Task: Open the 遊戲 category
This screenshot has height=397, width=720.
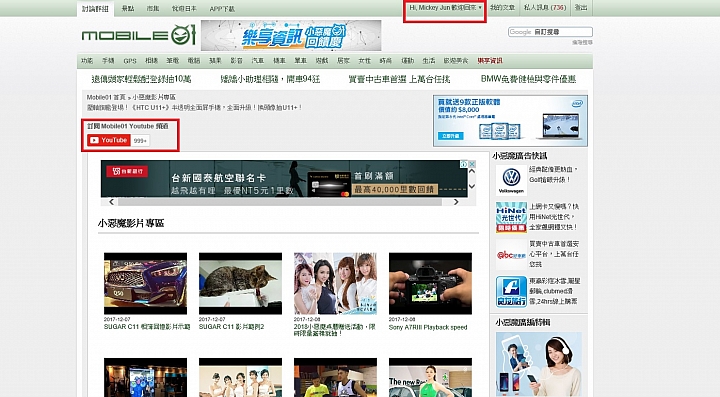Action: 322,61
